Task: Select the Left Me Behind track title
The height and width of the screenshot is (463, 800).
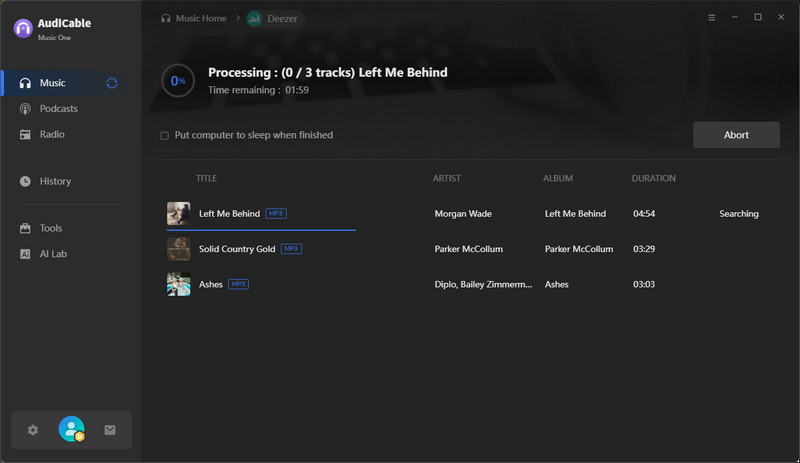Action: point(229,213)
